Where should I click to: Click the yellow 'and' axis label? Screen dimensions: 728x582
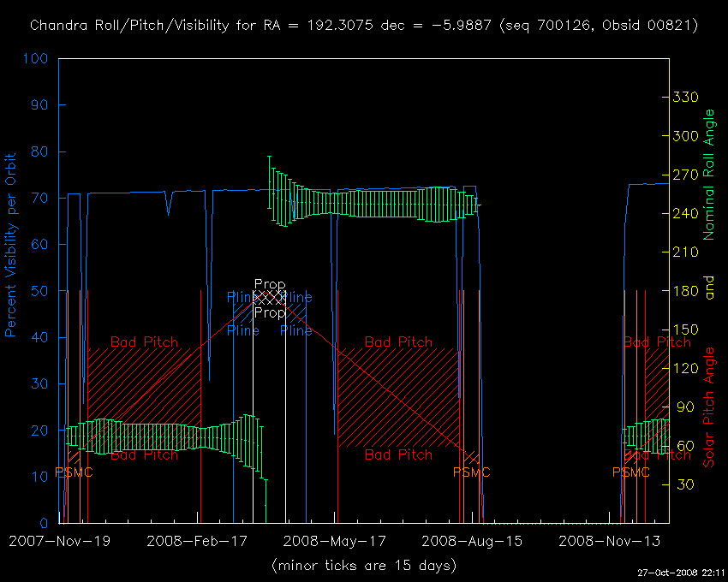709,291
